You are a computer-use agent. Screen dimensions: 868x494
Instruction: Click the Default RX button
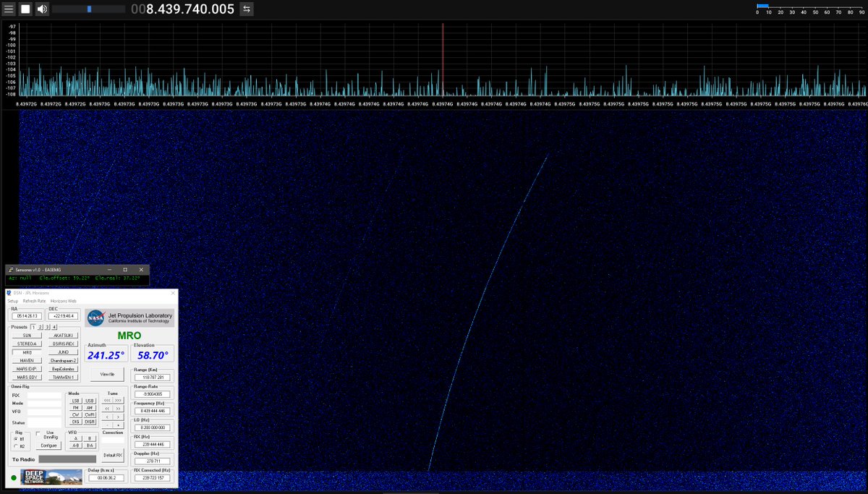[114, 454]
